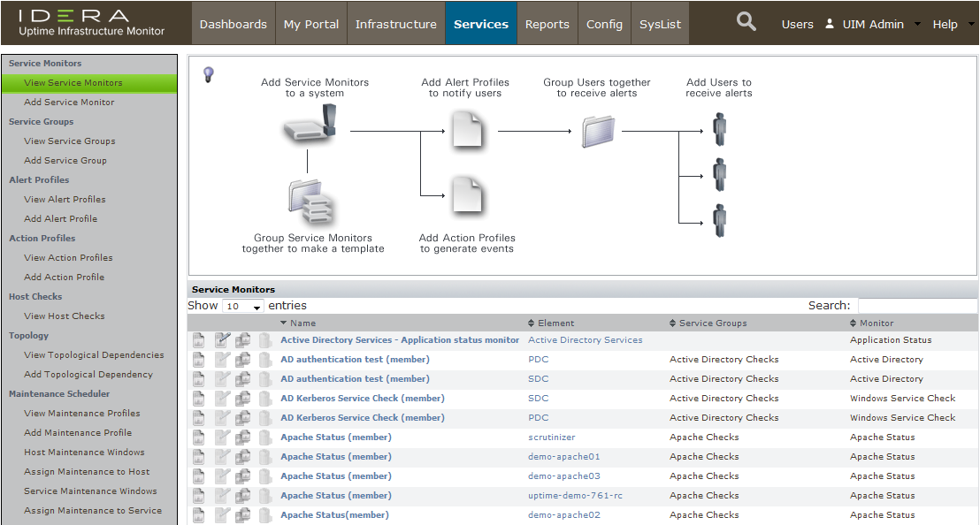Open the scrutinizer element link
Screen dimensions: 980x525
[551, 437]
